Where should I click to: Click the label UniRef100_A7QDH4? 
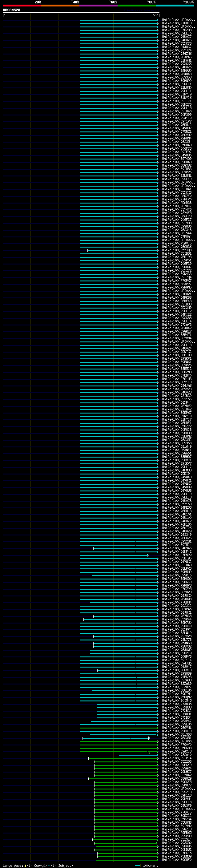click(x=177, y=602)
